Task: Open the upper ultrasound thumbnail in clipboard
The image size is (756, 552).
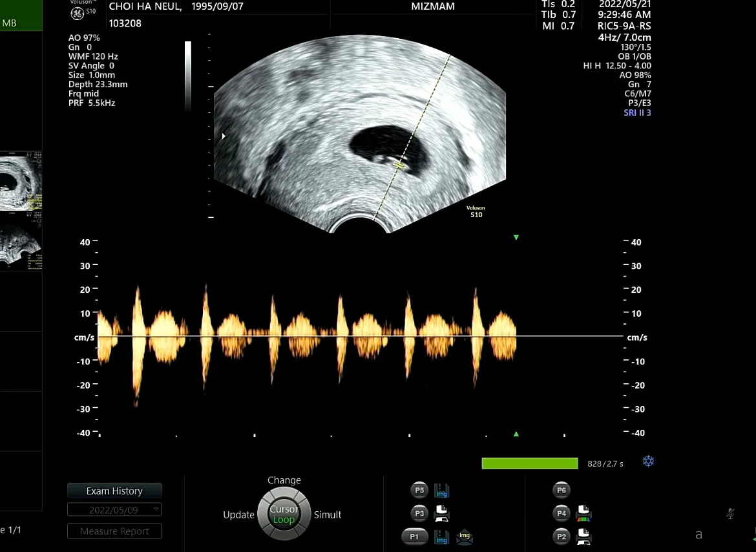Action: (x=21, y=181)
